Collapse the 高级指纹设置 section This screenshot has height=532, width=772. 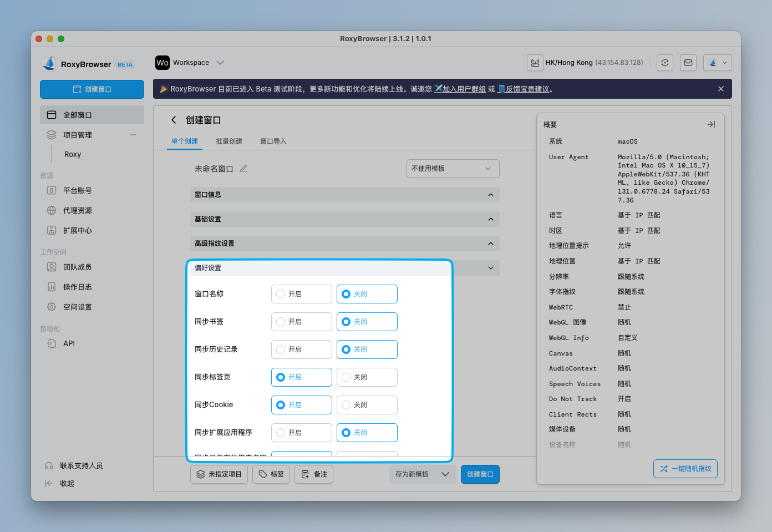(x=345, y=244)
